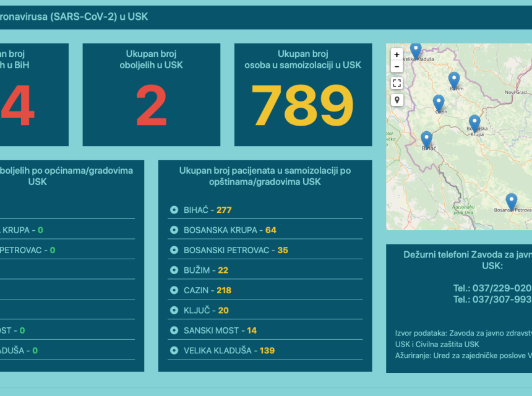Select the KLJUČ - 20 list entry

tap(206, 310)
